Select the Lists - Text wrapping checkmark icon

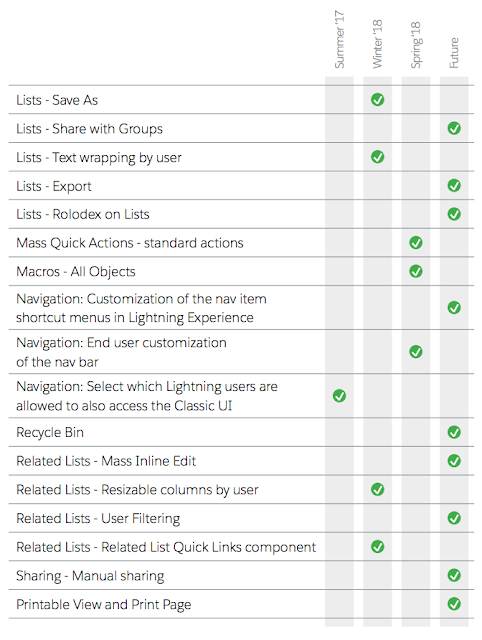point(378,157)
